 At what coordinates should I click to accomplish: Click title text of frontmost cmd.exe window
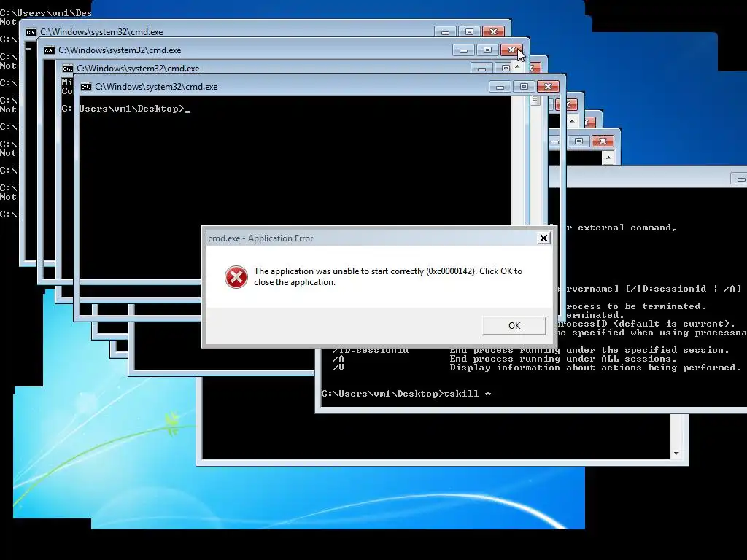(156, 87)
